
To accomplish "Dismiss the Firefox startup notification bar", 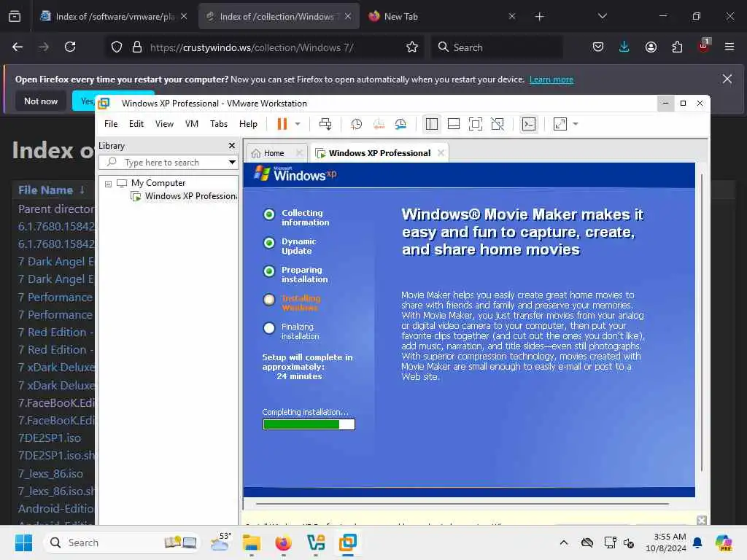I will [x=727, y=79].
